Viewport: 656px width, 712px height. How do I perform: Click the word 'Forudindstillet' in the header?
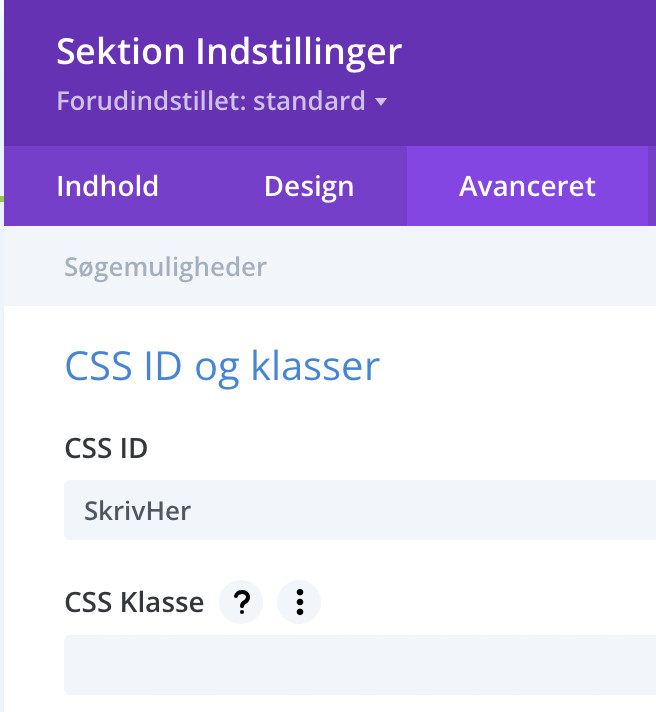pyautogui.click(x=150, y=102)
